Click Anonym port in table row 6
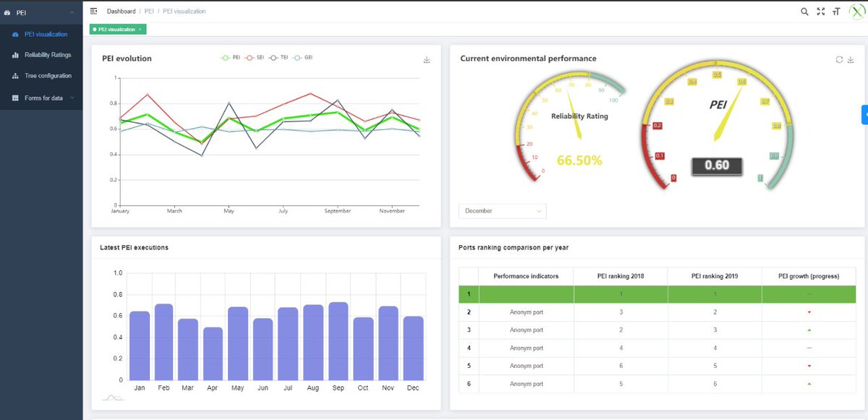The width and height of the screenshot is (868, 420). (526, 383)
